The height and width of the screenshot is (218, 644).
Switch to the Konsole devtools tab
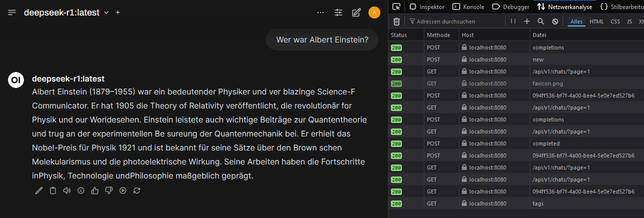click(x=468, y=7)
